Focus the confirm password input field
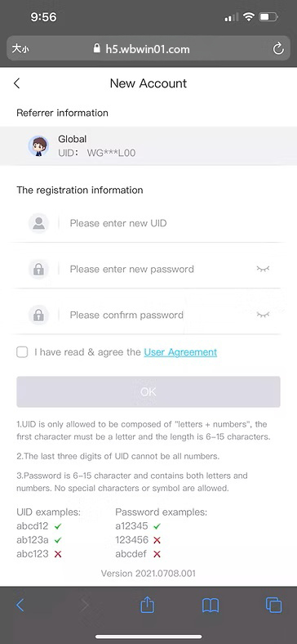Screen dimensions: 297x644 click(x=160, y=315)
